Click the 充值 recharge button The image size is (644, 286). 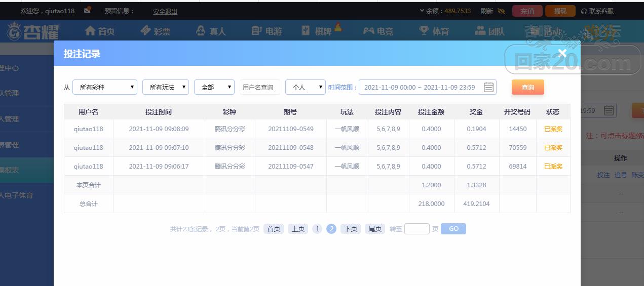tap(527, 11)
